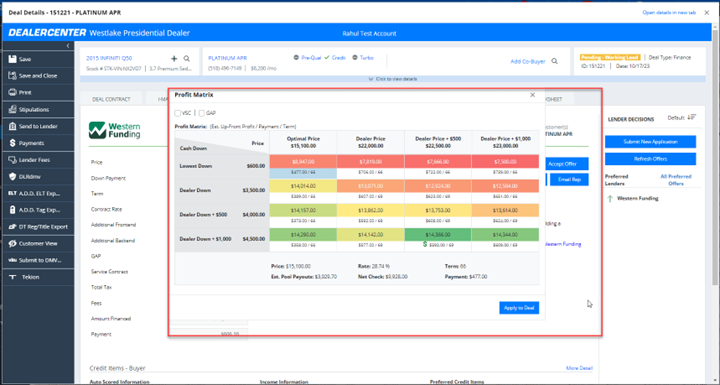Screen dimensions: 720x385
Task: Select the $13,614.00 orange matrix cell
Action: tap(505, 210)
